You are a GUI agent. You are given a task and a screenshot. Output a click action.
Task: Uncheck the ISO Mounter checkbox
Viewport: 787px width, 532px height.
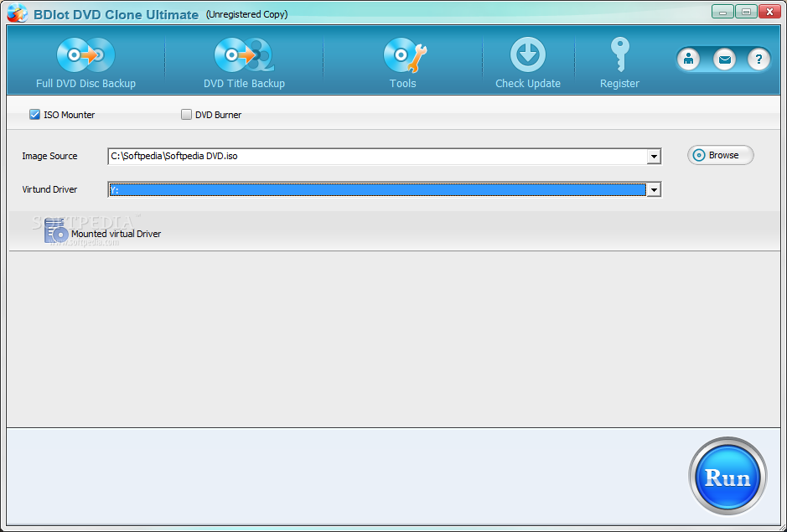(x=34, y=115)
